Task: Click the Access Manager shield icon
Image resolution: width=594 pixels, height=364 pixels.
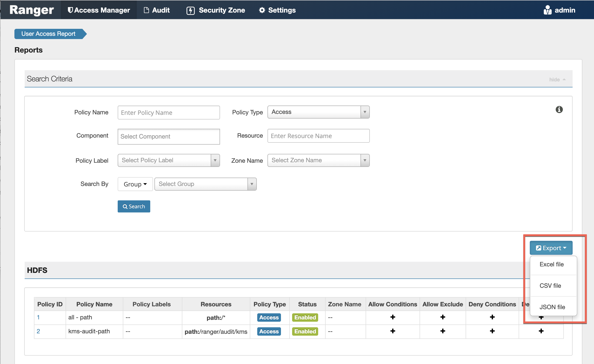Action: point(70,10)
